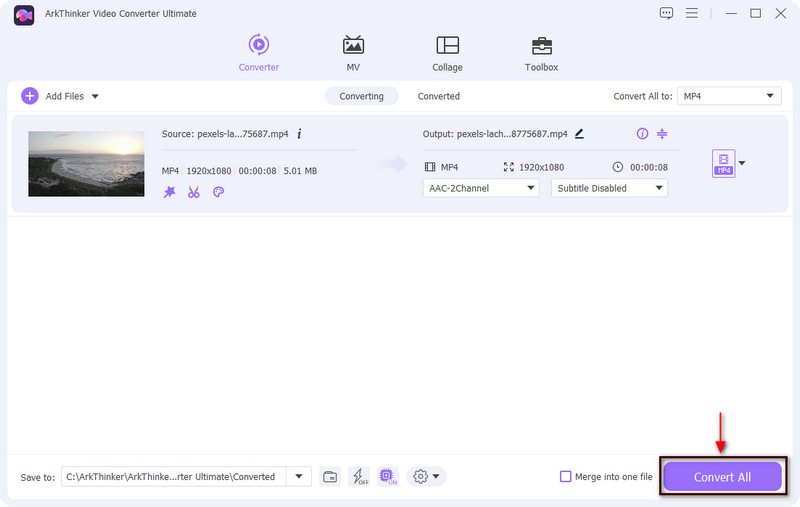Open the Toolbox tab
The height and width of the screenshot is (507, 800).
tap(541, 53)
